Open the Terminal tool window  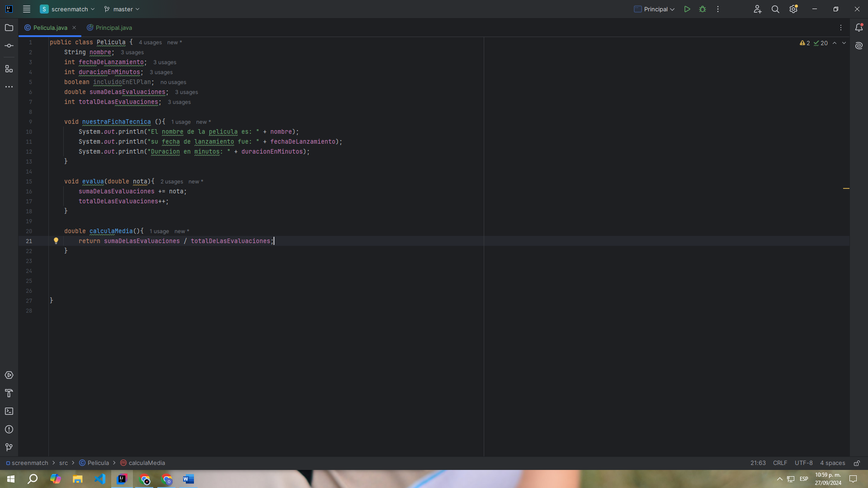click(9, 411)
